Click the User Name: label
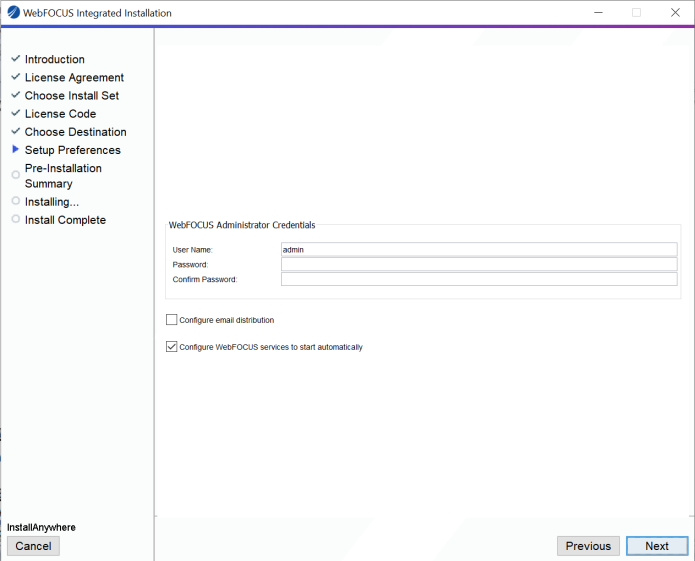Screen dimensions: 695x561 coord(192,250)
